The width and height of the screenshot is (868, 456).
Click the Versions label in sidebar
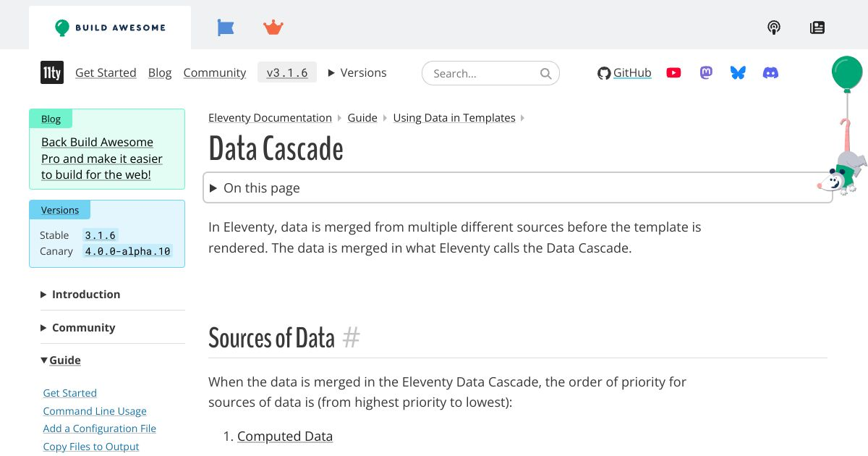tap(60, 210)
